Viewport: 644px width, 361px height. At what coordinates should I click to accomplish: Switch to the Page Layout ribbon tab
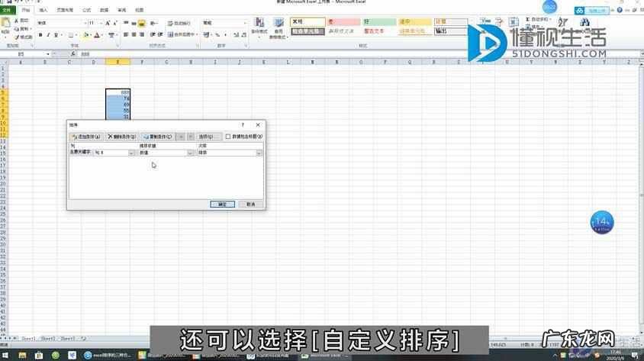(65, 10)
